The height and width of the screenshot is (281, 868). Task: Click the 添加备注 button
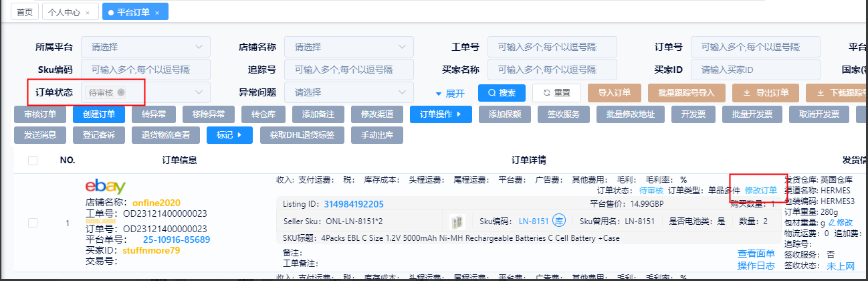[x=318, y=114]
